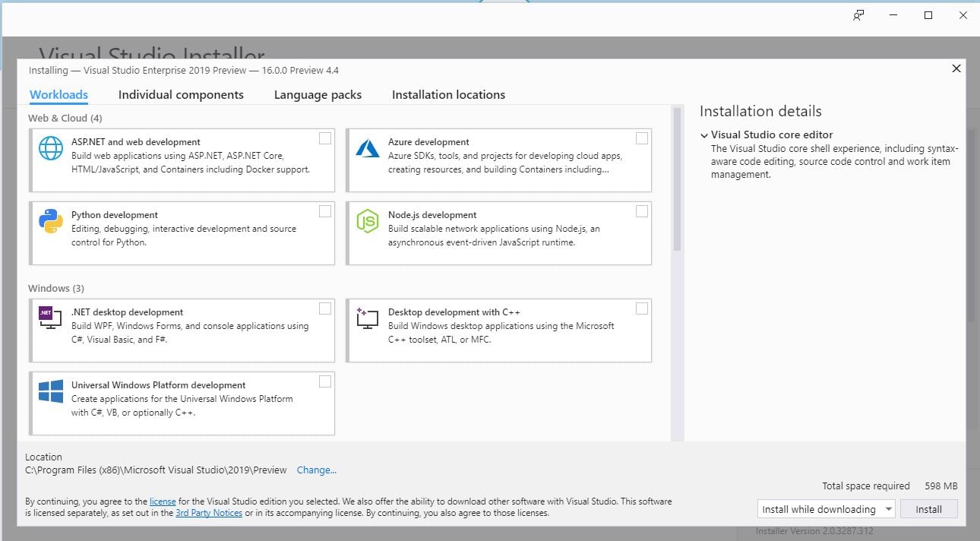Click the Python development title text
The height and width of the screenshot is (541, 980).
click(x=115, y=215)
